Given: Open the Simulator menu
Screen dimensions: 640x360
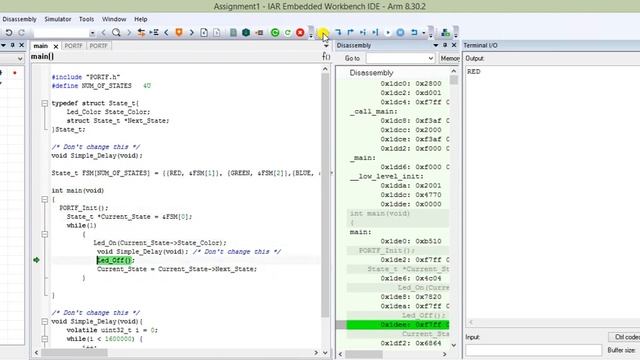Looking at the screenshot, I should click(x=58, y=19).
